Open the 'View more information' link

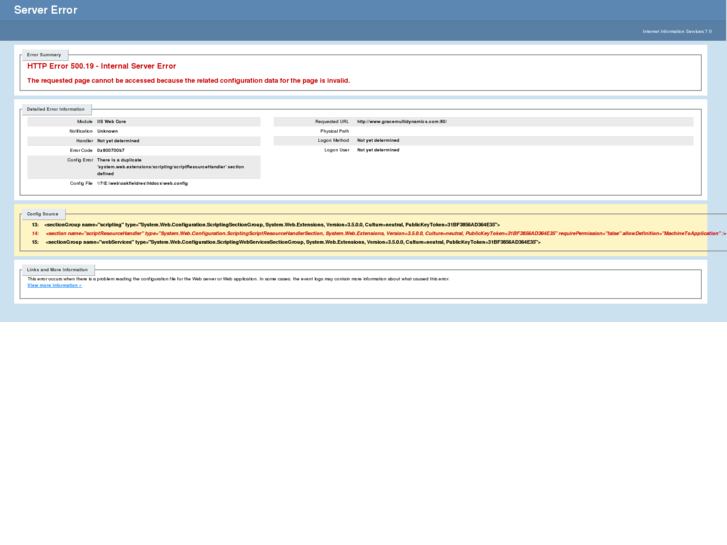coord(54,286)
